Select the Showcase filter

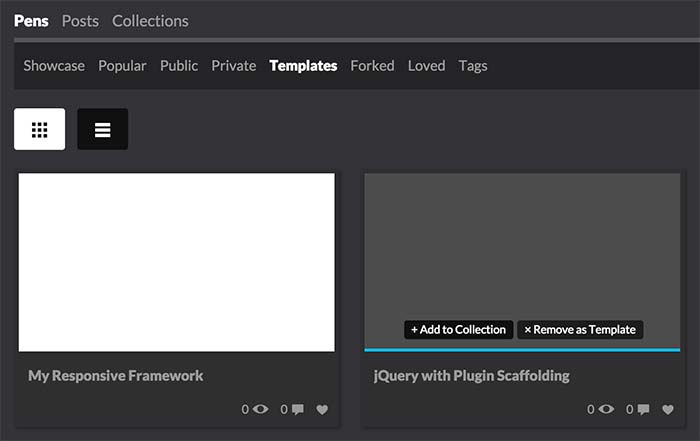[x=54, y=66]
